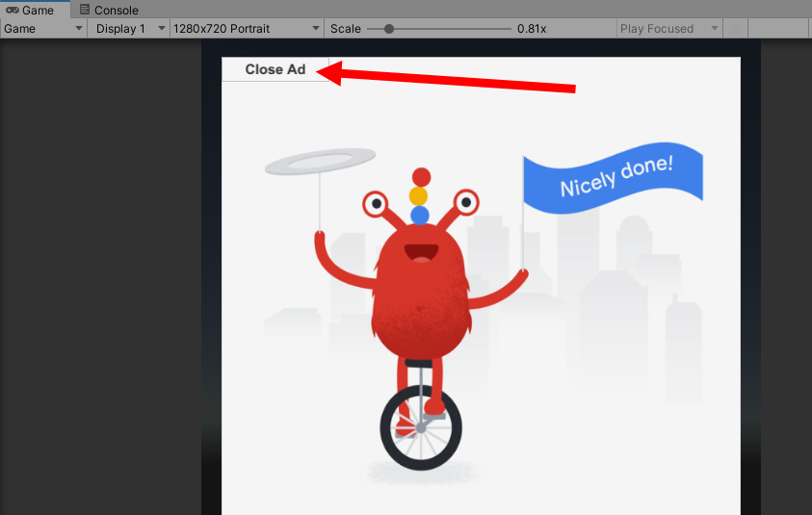Image resolution: width=812 pixels, height=515 pixels.
Task: Switch to the Console tab
Action: click(109, 10)
